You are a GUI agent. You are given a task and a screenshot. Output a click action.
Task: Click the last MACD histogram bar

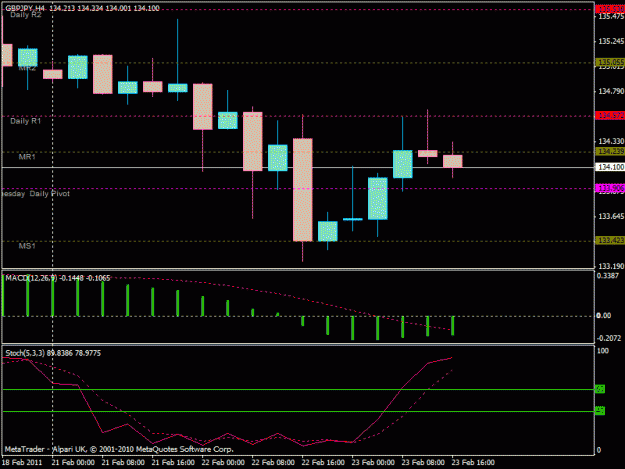(x=453, y=326)
